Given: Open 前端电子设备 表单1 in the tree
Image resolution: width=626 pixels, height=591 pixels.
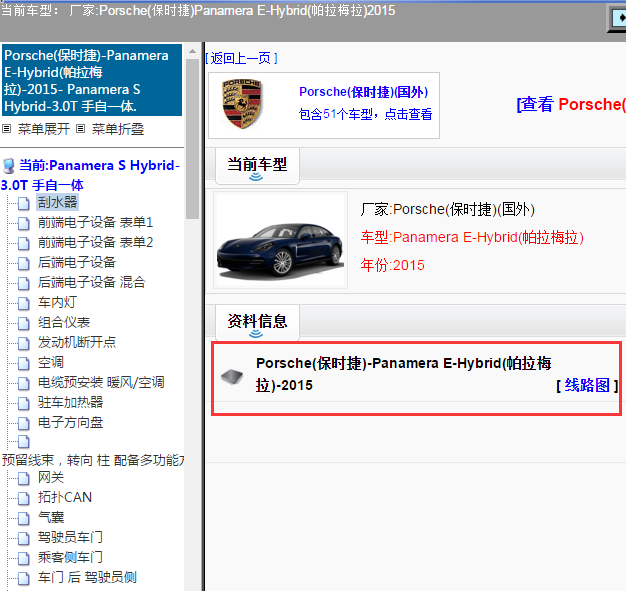Looking at the screenshot, I should pyautogui.click(x=95, y=222).
